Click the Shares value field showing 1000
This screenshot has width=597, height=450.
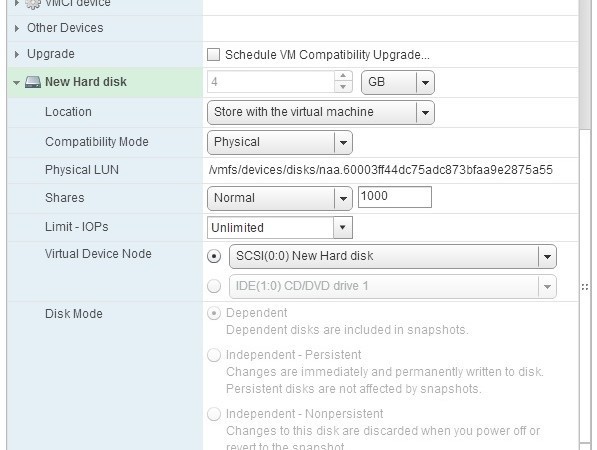click(395, 197)
